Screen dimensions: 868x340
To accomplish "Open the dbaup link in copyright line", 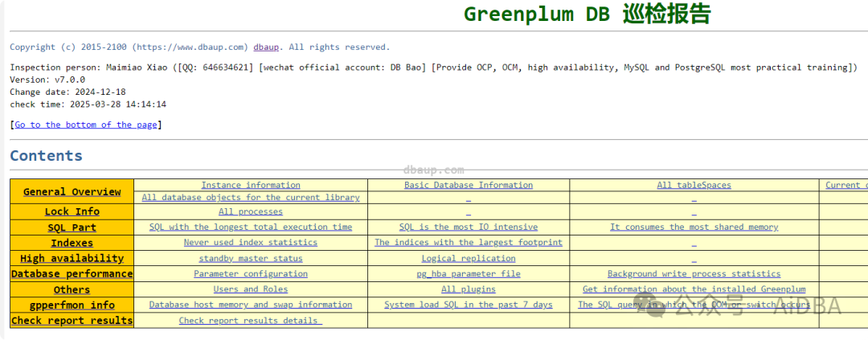I will [x=266, y=47].
